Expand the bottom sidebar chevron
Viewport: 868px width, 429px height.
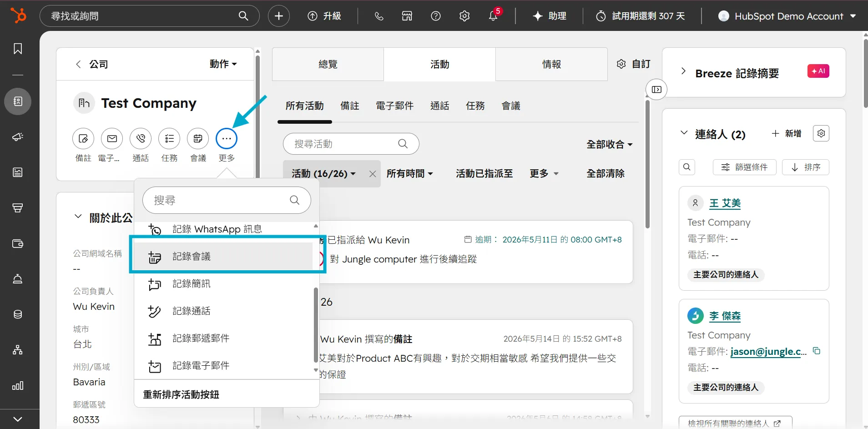18,419
